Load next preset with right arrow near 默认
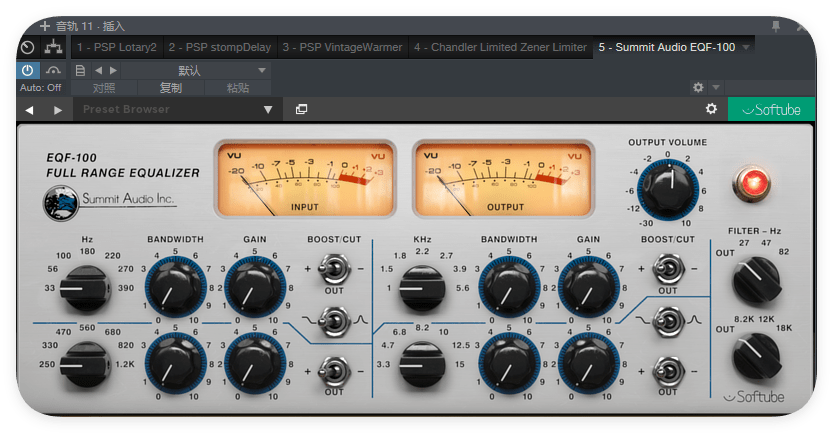Image resolution: width=833 pixels, height=433 pixels. click(113, 70)
